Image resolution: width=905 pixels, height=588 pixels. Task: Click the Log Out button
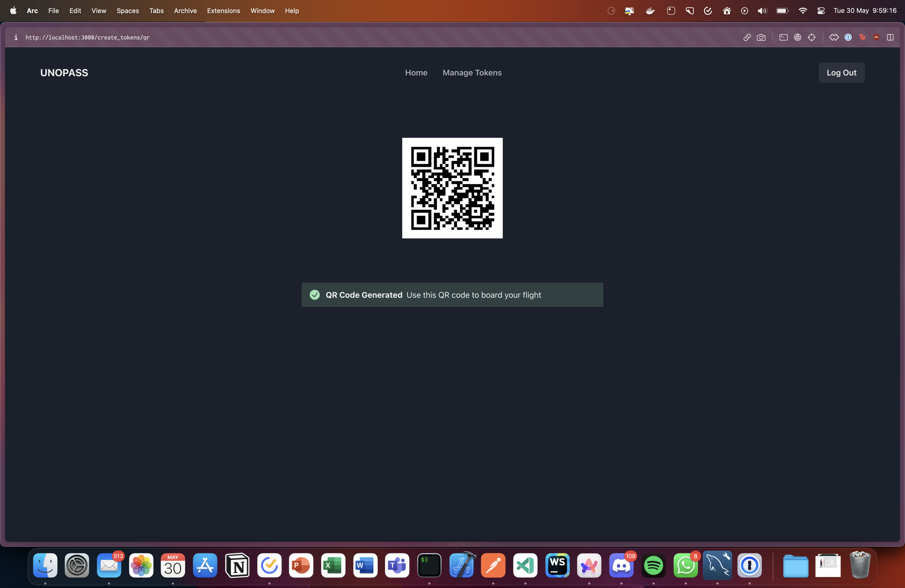[x=841, y=73]
